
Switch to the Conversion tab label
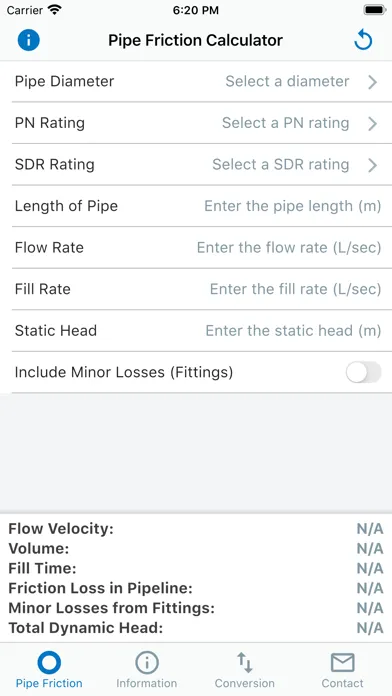(x=245, y=683)
